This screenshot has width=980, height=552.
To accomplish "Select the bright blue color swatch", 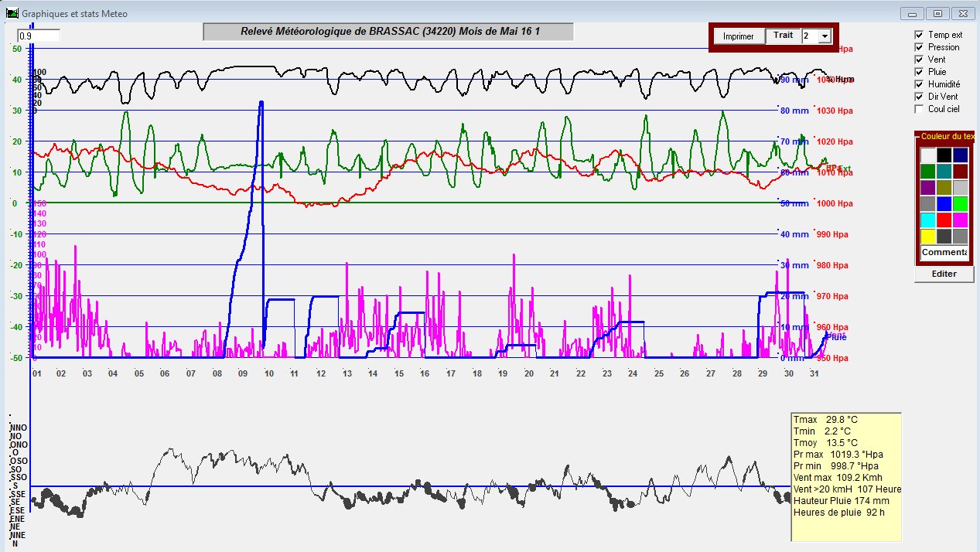I will [944, 203].
